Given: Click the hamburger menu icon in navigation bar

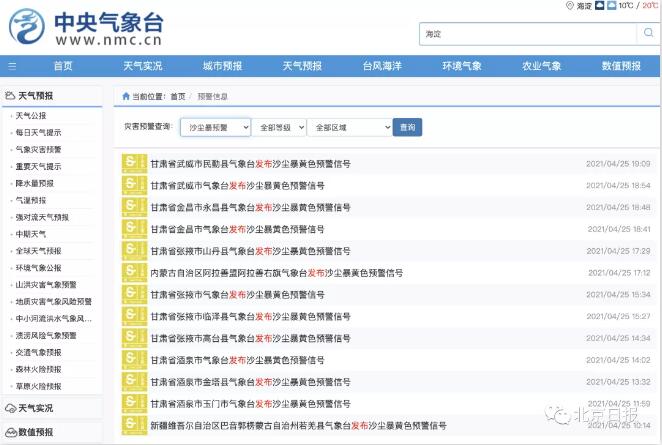Looking at the screenshot, I should [x=12, y=66].
